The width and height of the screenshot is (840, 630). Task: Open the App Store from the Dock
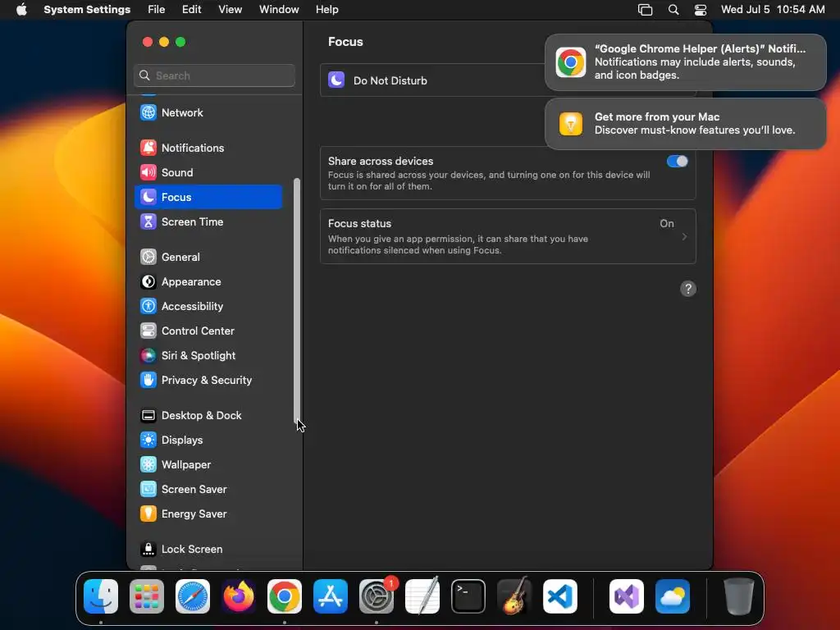331,596
